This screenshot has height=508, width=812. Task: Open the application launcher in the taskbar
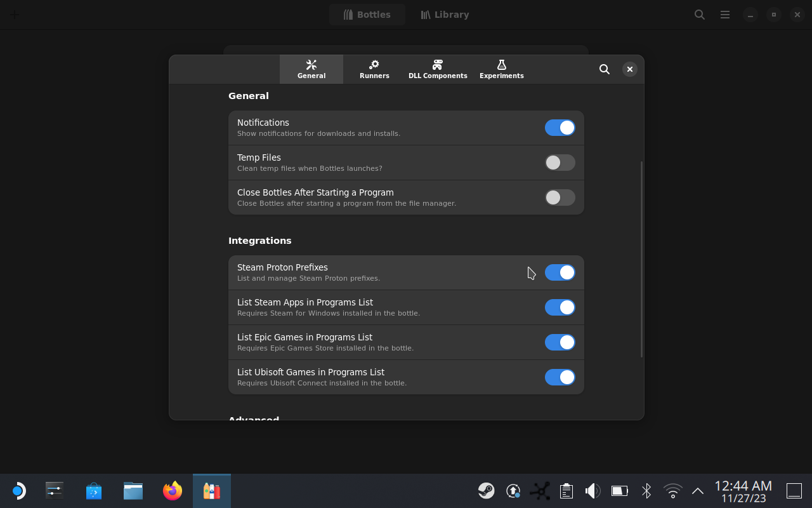pyautogui.click(x=18, y=491)
